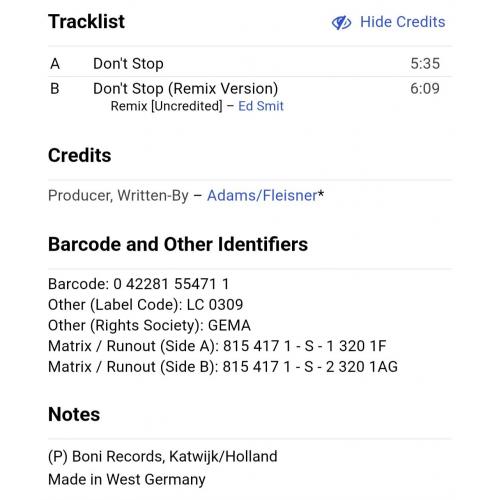Click the Boni Records, Katwijk/Holland note
The height and width of the screenshot is (500, 500).
(163, 456)
